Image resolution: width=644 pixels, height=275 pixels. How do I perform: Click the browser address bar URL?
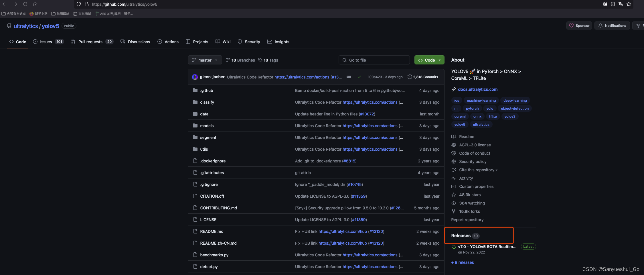point(125,4)
